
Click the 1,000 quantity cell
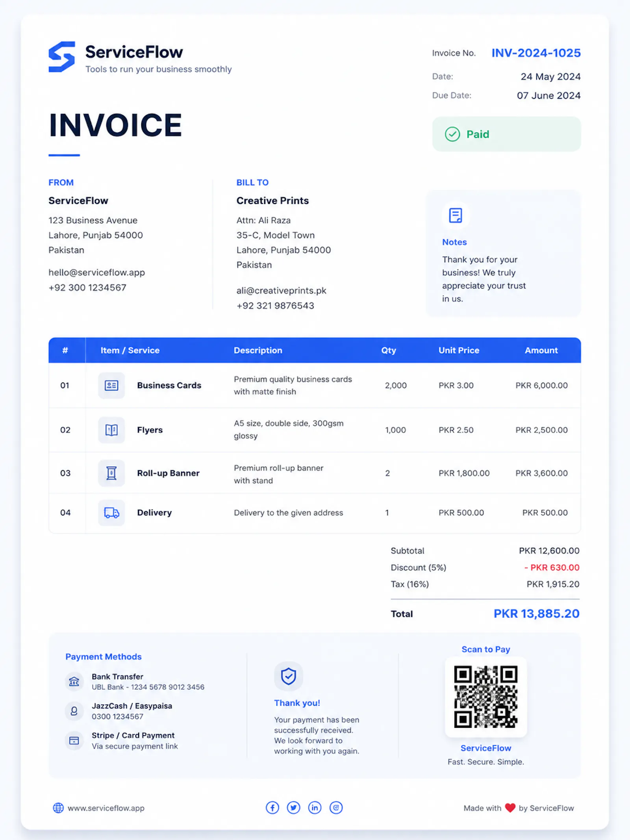pos(395,430)
